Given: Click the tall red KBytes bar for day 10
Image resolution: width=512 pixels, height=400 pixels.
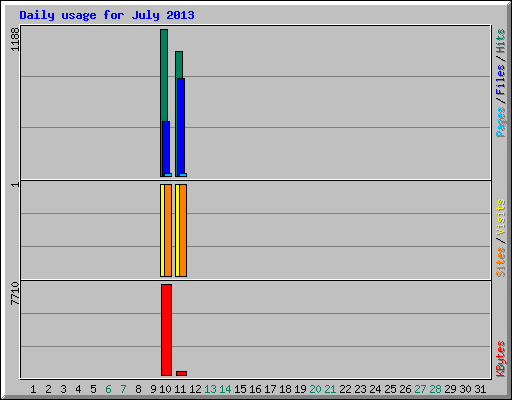Looking at the screenshot, I should (x=166, y=330).
